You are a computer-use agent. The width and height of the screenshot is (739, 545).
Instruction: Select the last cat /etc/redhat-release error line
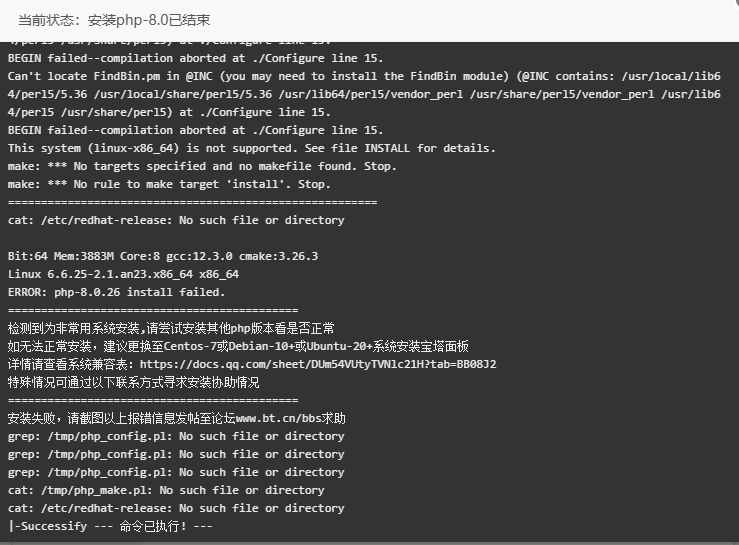click(176, 508)
